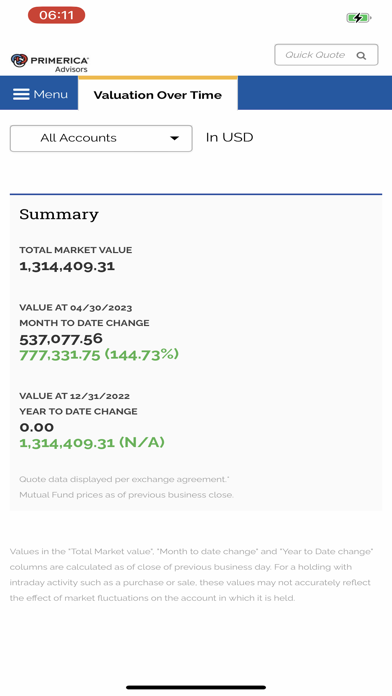Select the Valuation Over Time tab
The image size is (392, 696).
coord(158,95)
